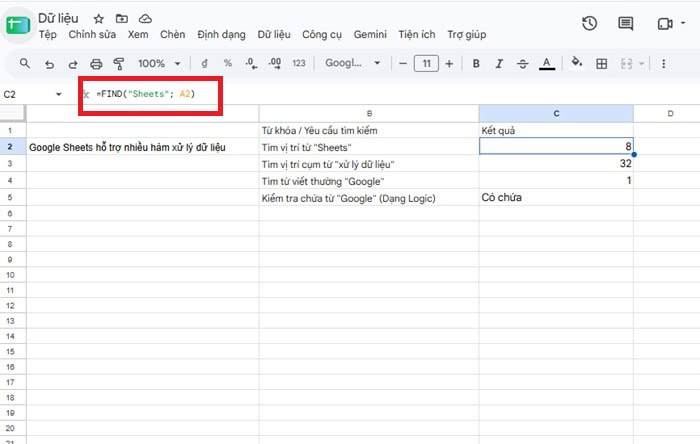This screenshot has height=444, width=700.
Task: Print the spreadsheet
Action: (96, 64)
